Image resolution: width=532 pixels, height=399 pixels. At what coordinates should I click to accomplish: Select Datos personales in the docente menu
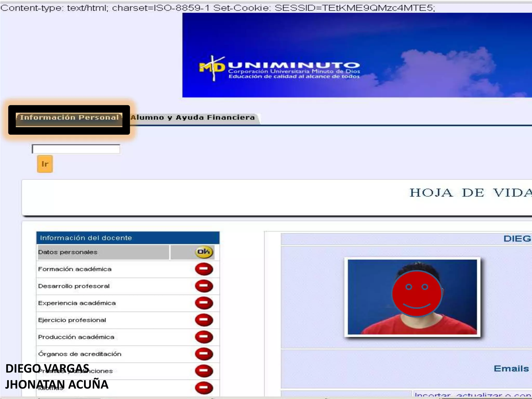click(x=68, y=252)
